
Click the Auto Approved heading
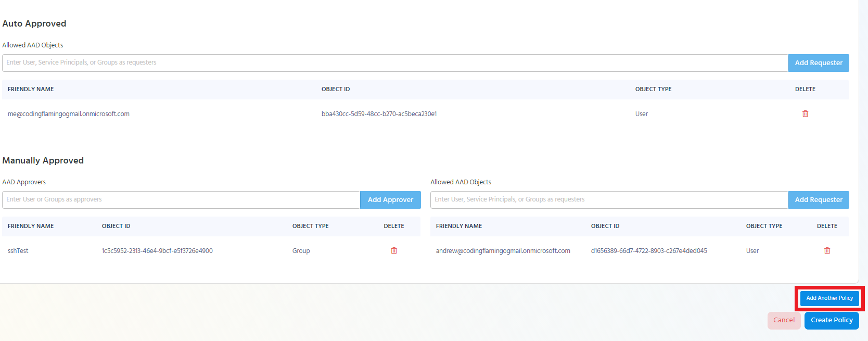pyautogui.click(x=34, y=24)
